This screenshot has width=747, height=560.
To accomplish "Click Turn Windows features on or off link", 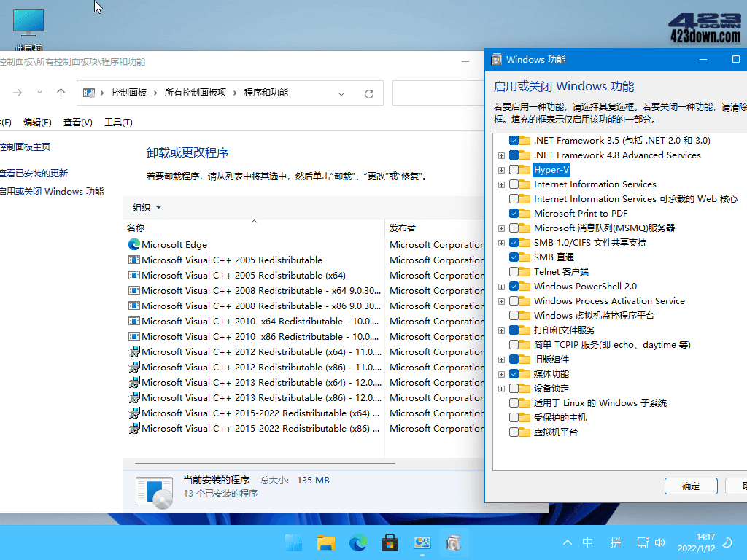I will [52, 192].
